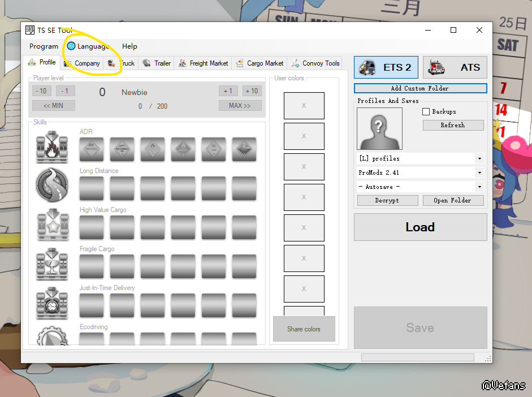Click the Open Folder button
Viewport: 532px width, 397px height.
tap(453, 201)
